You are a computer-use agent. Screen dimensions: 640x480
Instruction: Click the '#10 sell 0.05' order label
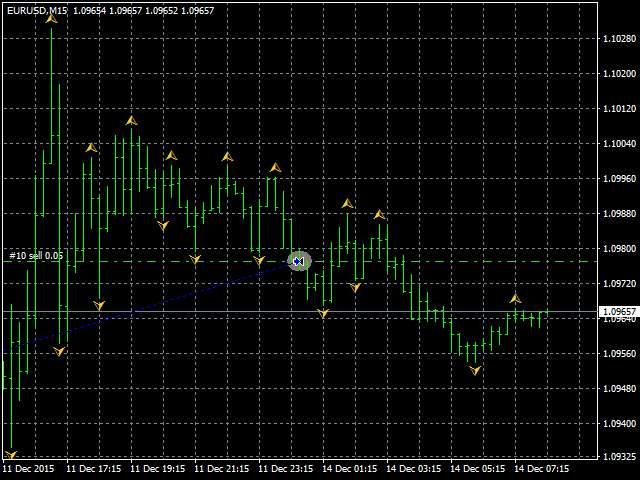click(x=36, y=256)
